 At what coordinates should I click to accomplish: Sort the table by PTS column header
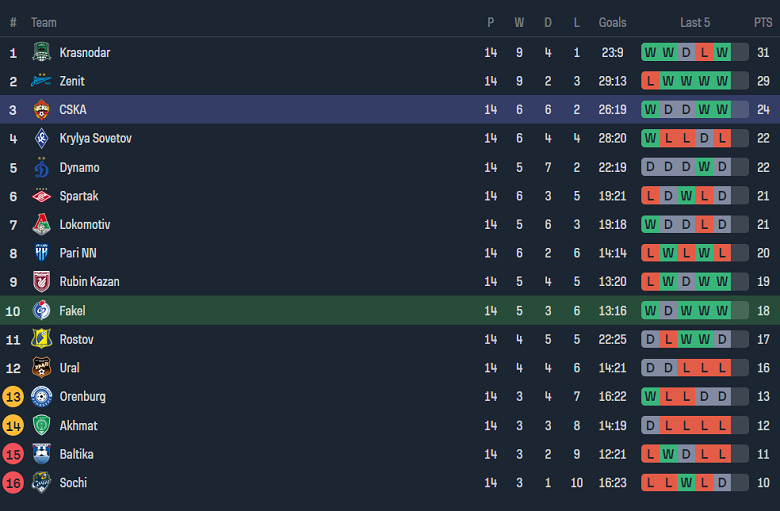[762, 22]
